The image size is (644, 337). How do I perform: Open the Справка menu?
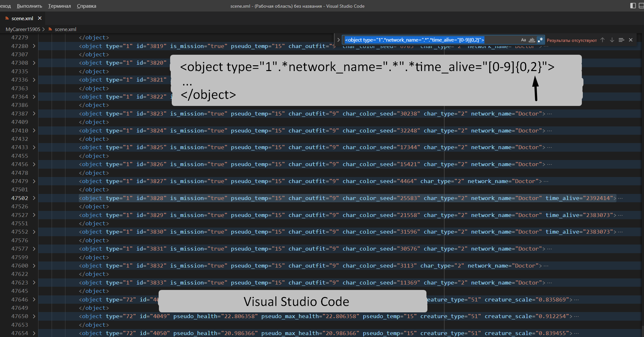point(87,6)
